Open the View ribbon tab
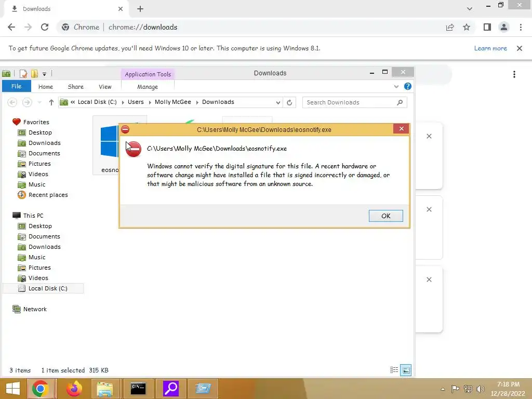This screenshot has height=399, width=532. click(105, 87)
